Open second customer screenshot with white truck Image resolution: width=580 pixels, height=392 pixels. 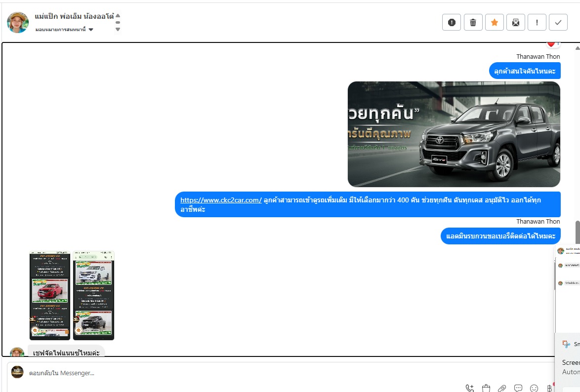93,295
